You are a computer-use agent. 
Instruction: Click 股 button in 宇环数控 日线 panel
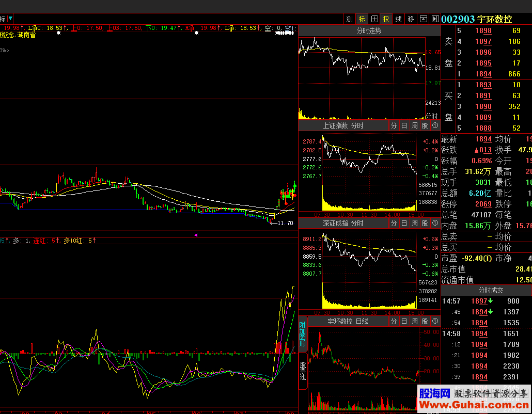425,321
